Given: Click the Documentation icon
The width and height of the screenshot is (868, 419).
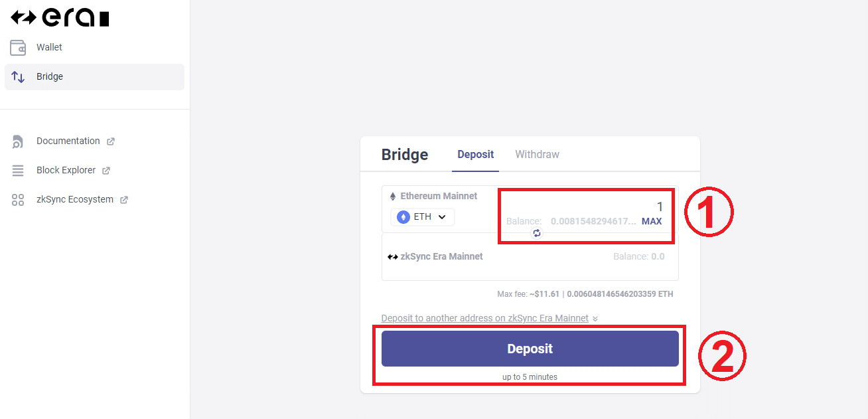Looking at the screenshot, I should click(x=17, y=141).
